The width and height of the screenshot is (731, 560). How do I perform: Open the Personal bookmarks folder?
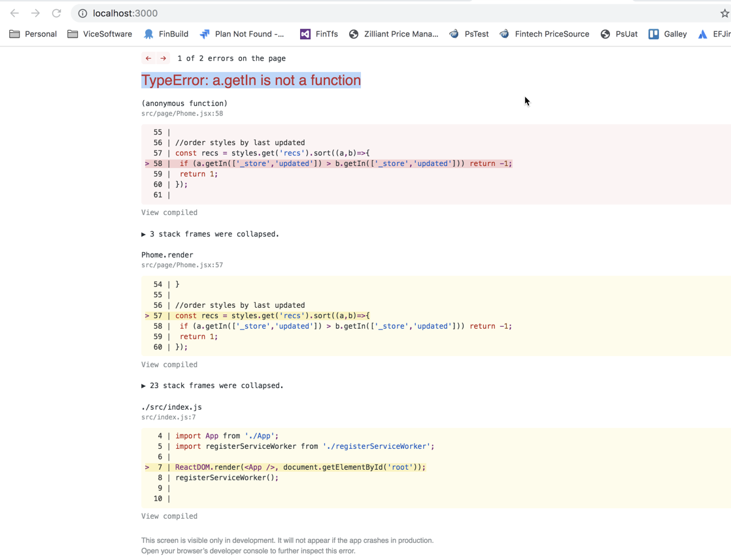[33, 34]
